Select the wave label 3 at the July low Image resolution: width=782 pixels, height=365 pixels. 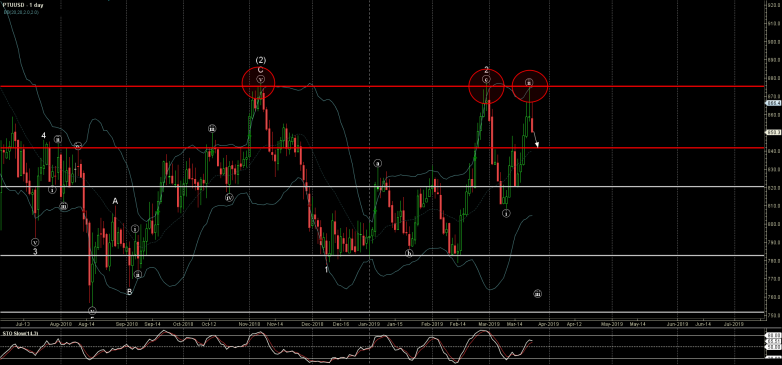pyautogui.click(x=35, y=252)
